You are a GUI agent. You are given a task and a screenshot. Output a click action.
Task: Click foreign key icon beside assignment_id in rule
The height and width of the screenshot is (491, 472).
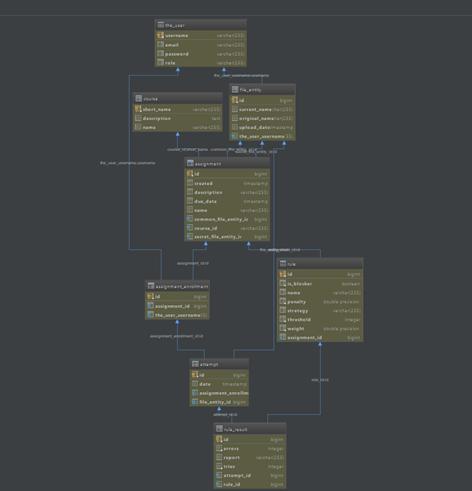pyautogui.click(x=283, y=337)
